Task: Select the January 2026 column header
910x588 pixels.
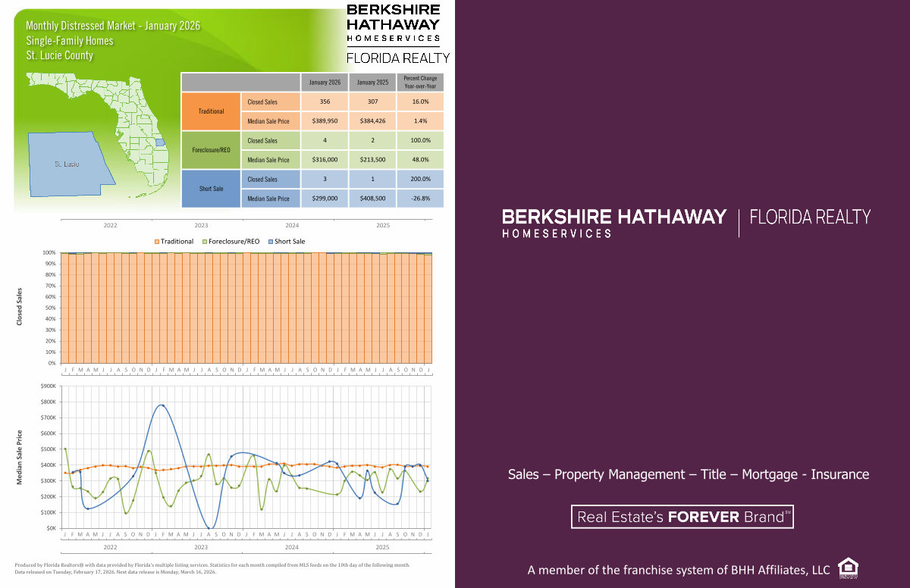Action: click(x=325, y=82)
